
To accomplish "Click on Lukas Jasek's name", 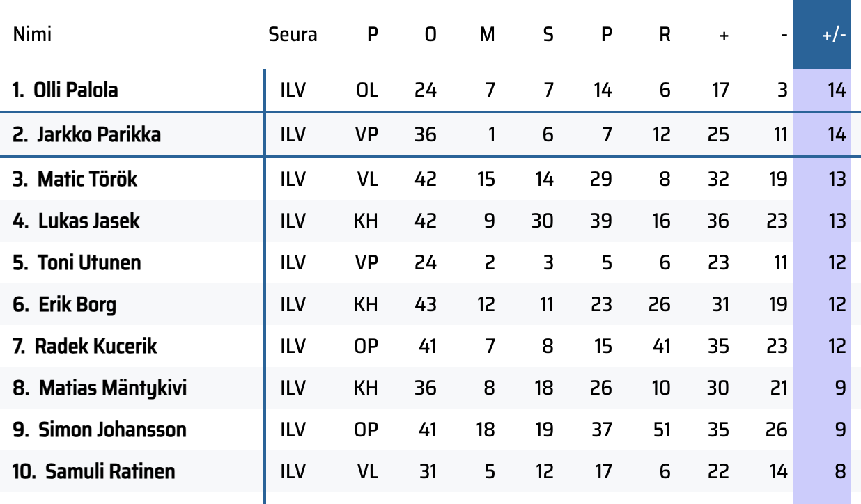I will (88, 221).
